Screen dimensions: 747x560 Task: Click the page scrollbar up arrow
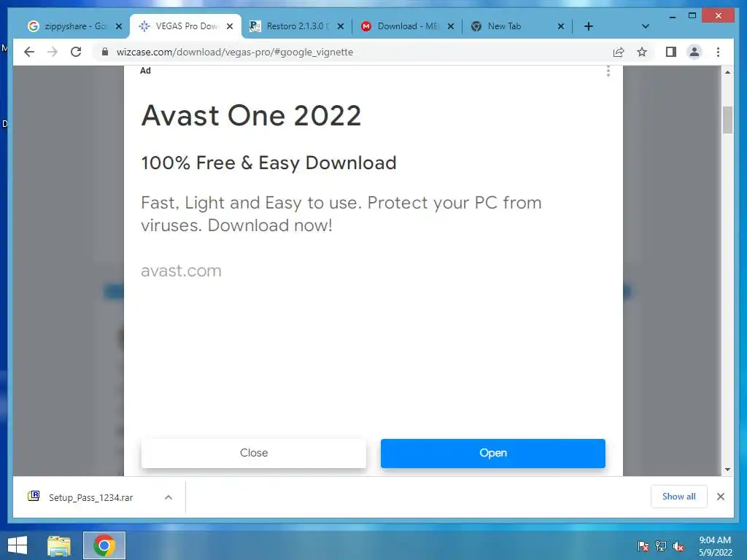[727, 72]
